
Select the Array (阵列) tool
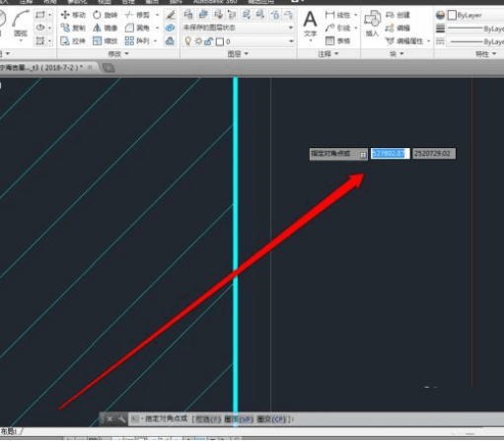tap(137, 41)
